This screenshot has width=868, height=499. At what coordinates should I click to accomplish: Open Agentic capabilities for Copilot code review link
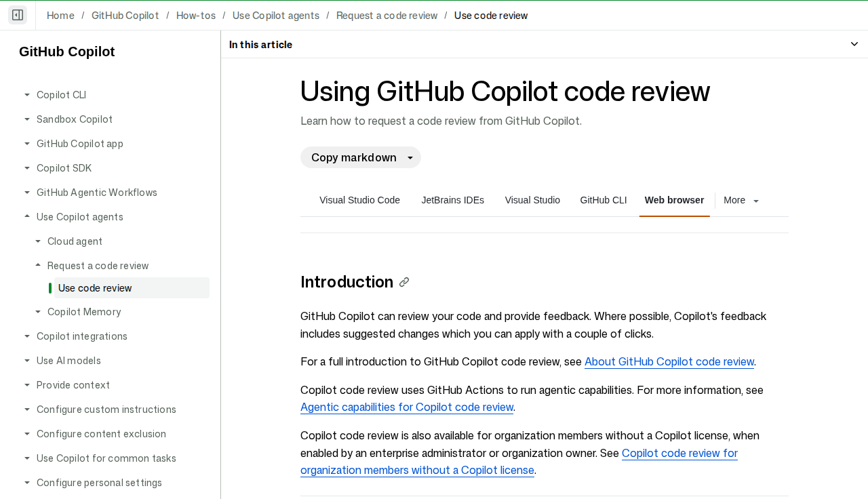(x=407, y=407)
